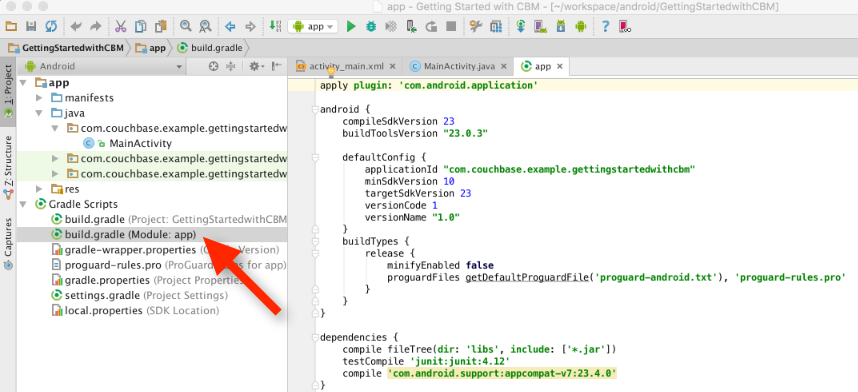
Task: Open the Captures side tab
Action: 8,244
